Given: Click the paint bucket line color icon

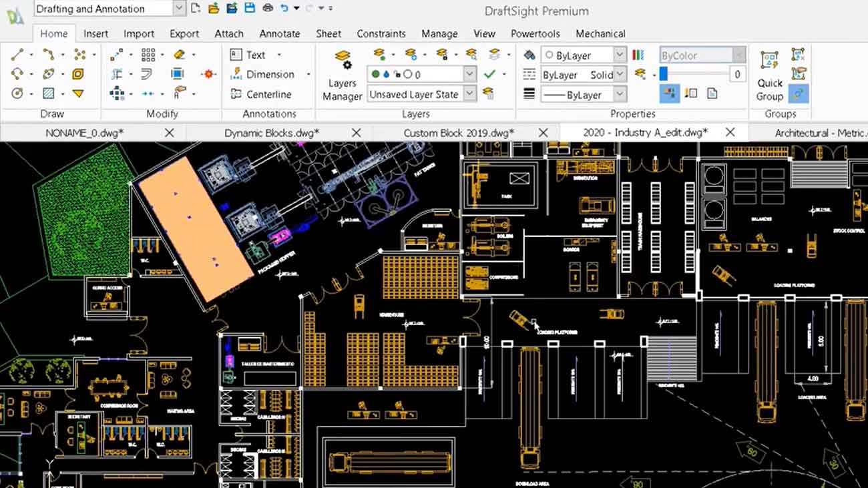Looking at the screenshot, I should point(529,55).
